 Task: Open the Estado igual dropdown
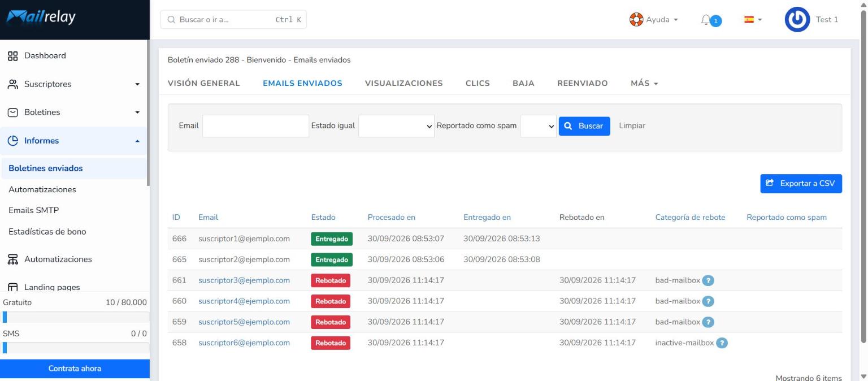coord(396,126)
